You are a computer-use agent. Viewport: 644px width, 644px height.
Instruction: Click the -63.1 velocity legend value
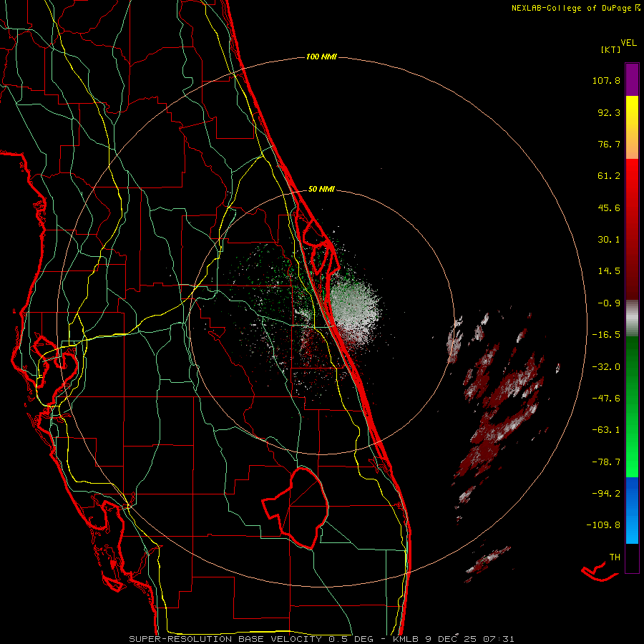606,430
